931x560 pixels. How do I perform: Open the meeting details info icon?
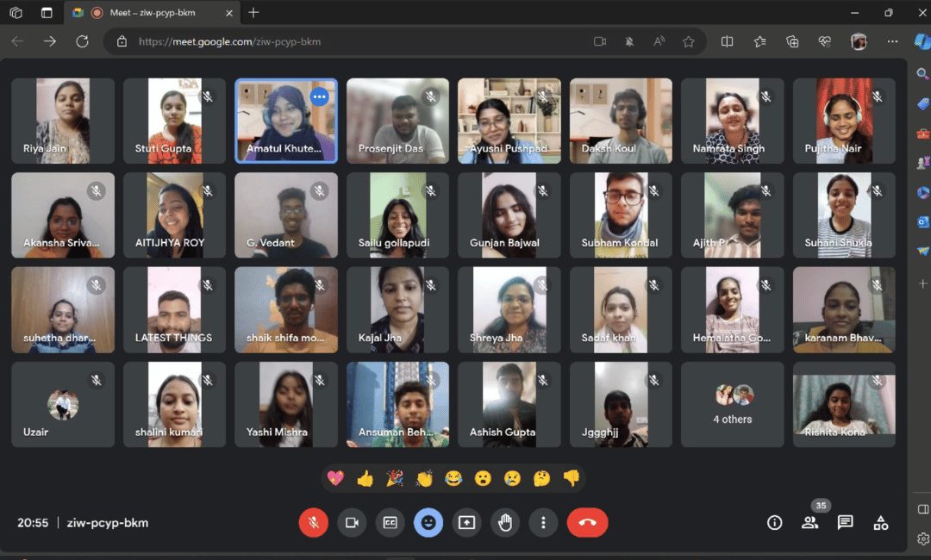click(774, 522)
